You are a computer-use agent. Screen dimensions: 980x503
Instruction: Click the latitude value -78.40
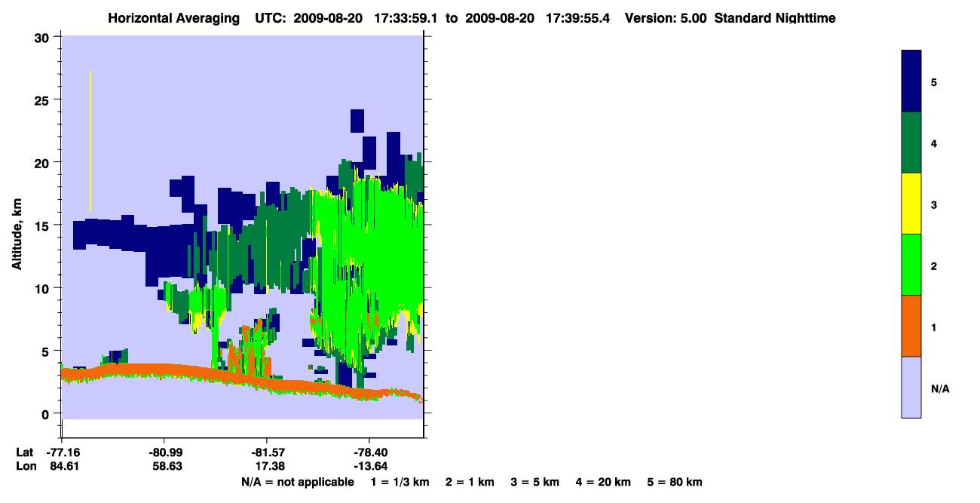click(x=369, y=452)
